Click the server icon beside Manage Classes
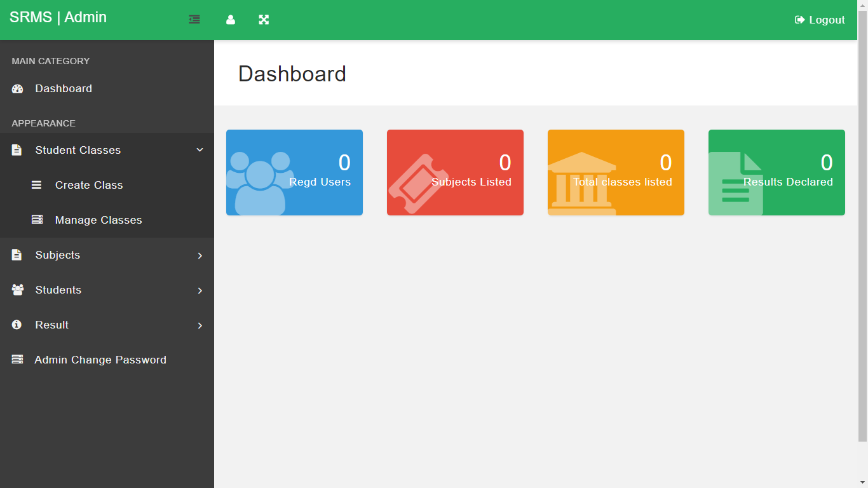The width and height of the screenshot is (868, 488). coord(37,219)
